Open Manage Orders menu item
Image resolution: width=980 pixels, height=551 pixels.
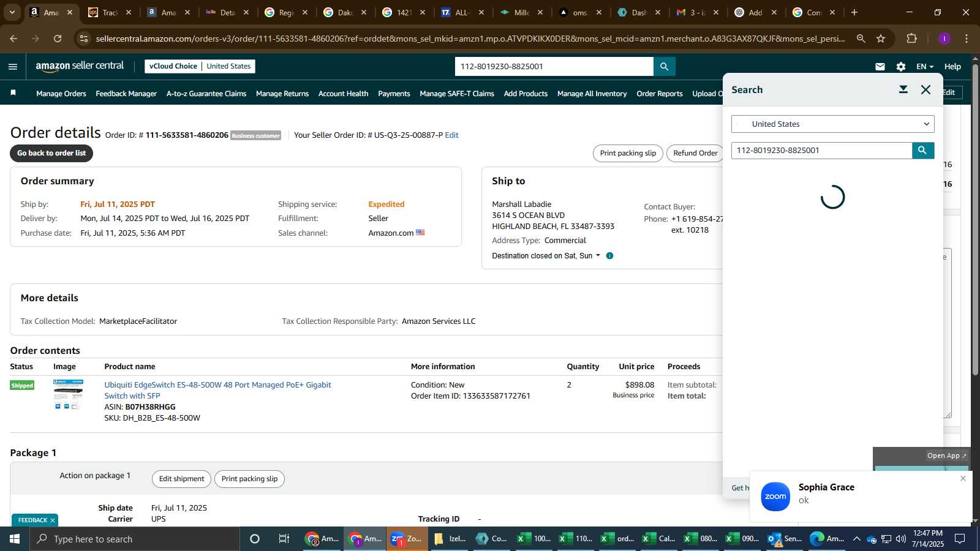[x=61, y=94]
